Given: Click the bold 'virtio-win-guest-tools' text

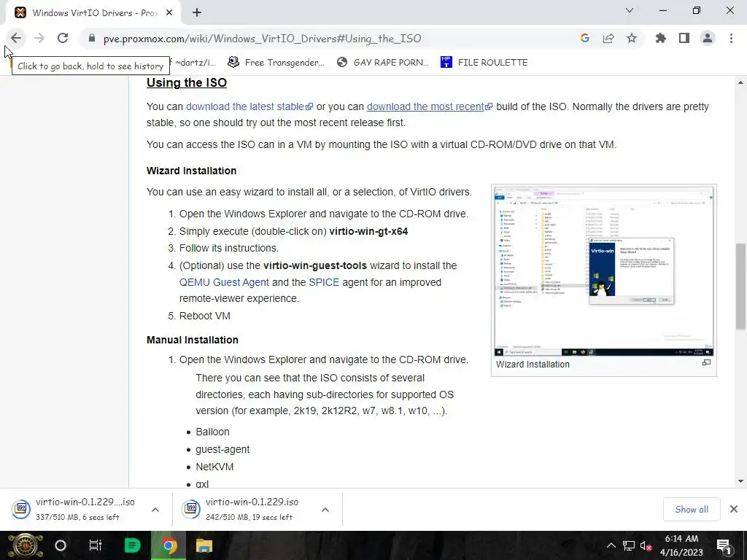Looking at the screenshot, I should [315, 265].
